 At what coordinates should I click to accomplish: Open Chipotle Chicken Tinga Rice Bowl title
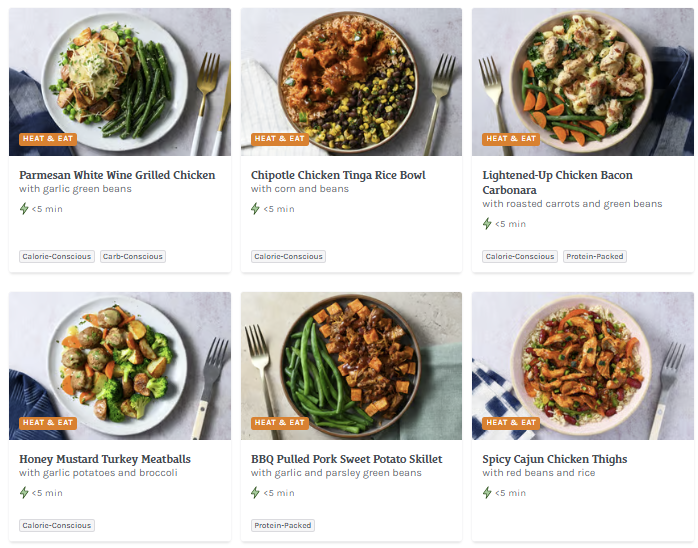tap(338, 175)
